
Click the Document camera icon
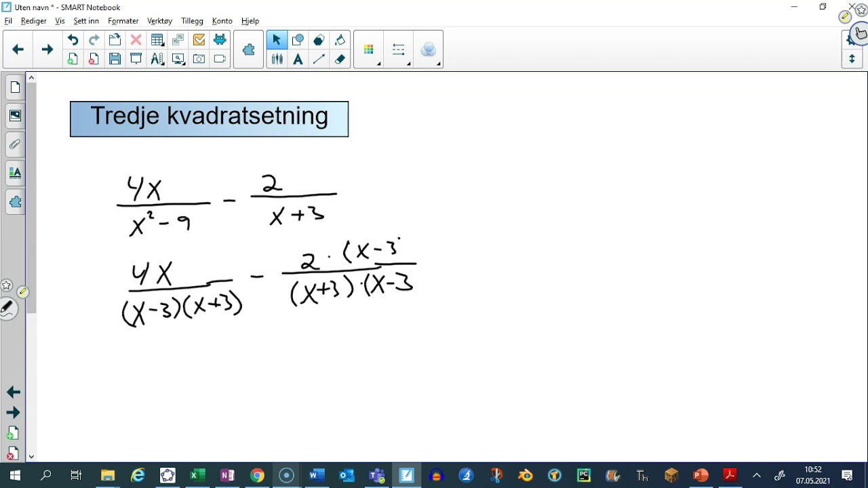220,59
